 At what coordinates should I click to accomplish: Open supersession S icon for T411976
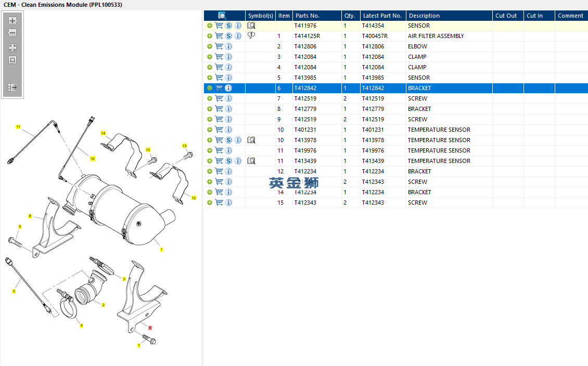tap(228, 26)
